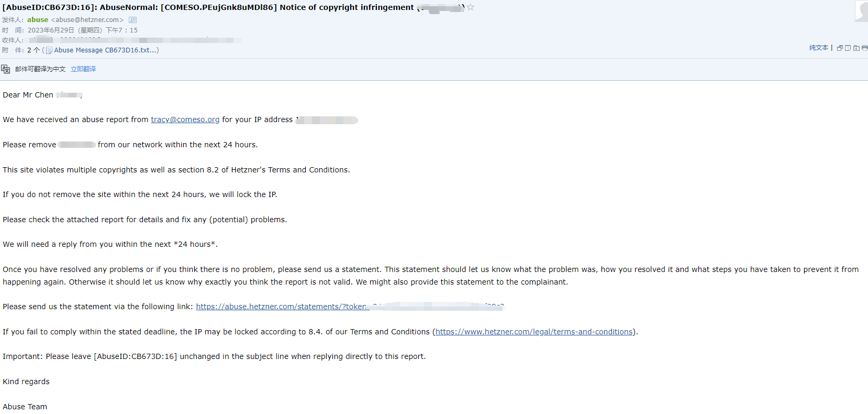
Task: Click the sender name abuse
Action: click(x=38, y=20)
